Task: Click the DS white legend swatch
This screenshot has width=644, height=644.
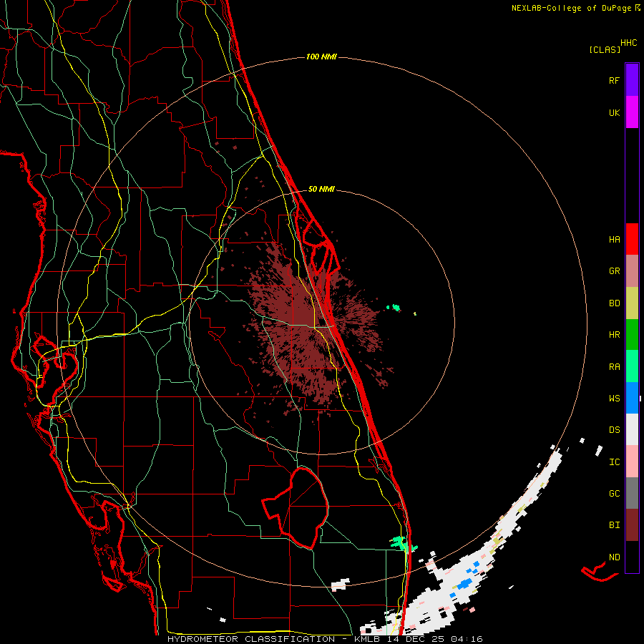Action: point(632,429)
